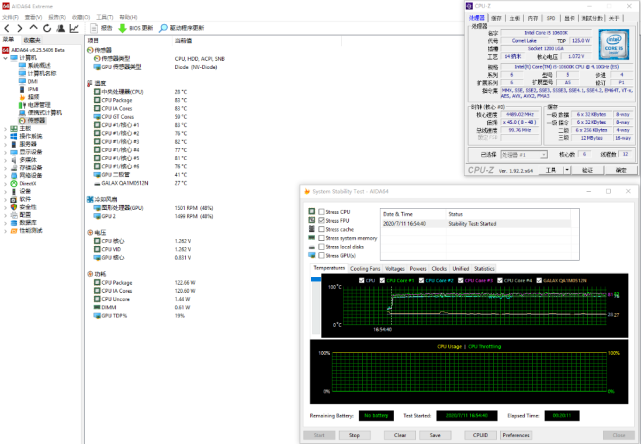
Task: Enable the Stress CPU checkbox
Action: tap(321, 213)
